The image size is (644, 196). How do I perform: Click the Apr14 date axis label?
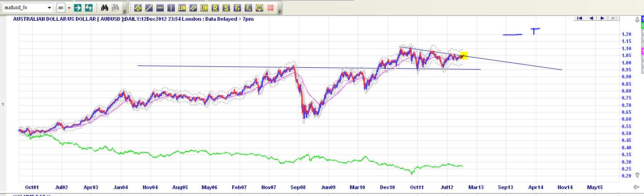(x=535, y=188)
